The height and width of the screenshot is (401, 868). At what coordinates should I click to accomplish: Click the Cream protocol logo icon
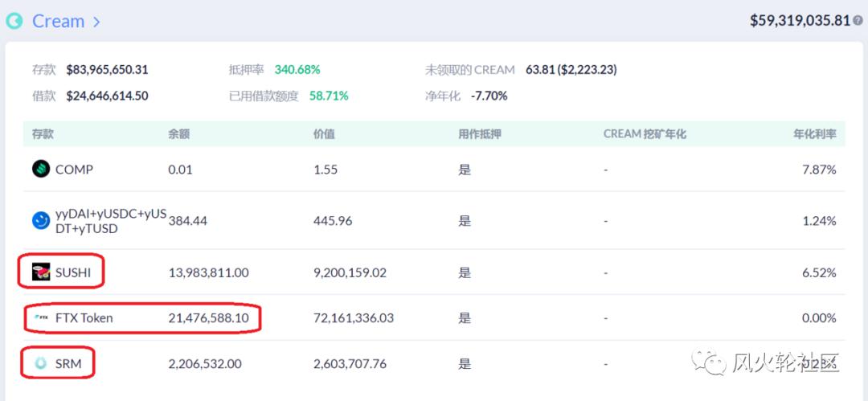(14, 22)
